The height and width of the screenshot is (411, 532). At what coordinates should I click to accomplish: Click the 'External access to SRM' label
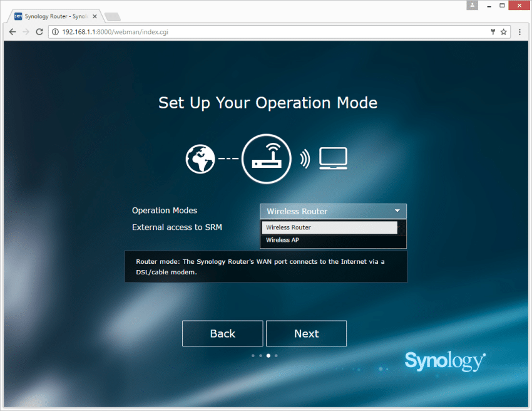click(x=177, y=227)
